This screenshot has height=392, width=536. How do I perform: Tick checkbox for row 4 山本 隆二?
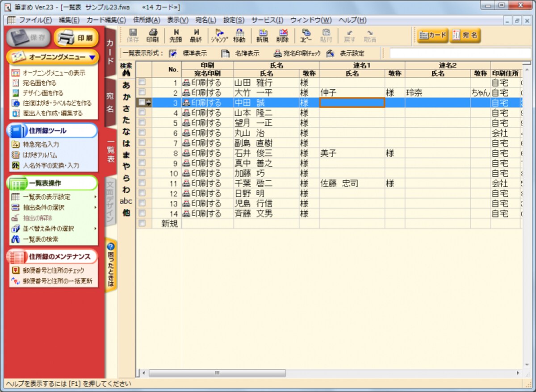[x=142, y=112]
